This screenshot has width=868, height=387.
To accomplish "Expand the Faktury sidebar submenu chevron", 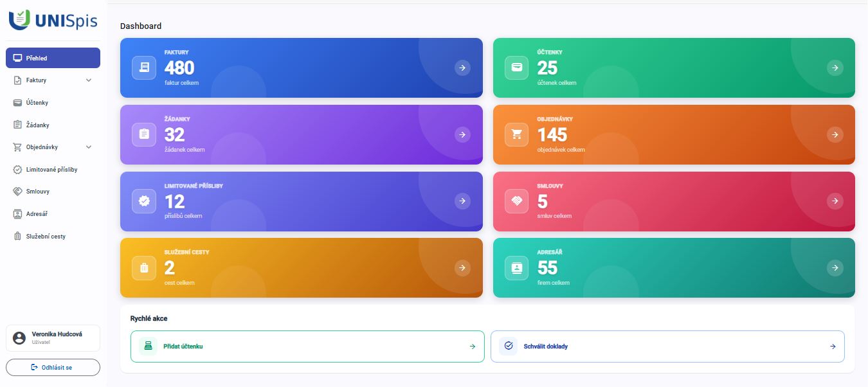I will tap(89, 80).
